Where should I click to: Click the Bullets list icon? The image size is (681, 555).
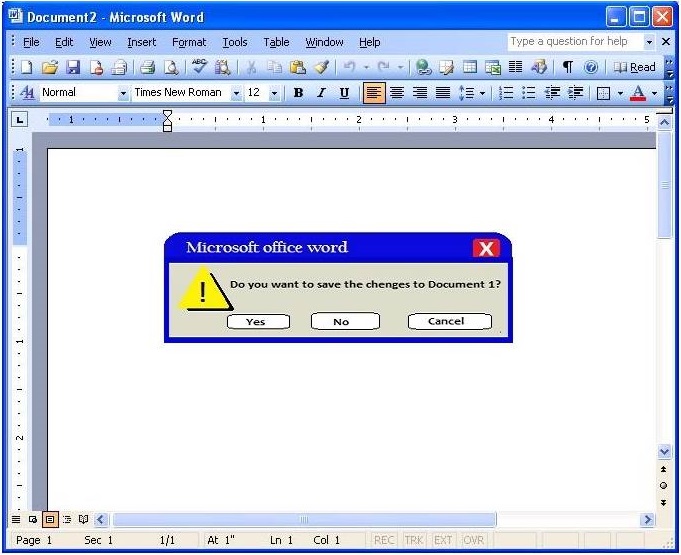click(529, 92)
